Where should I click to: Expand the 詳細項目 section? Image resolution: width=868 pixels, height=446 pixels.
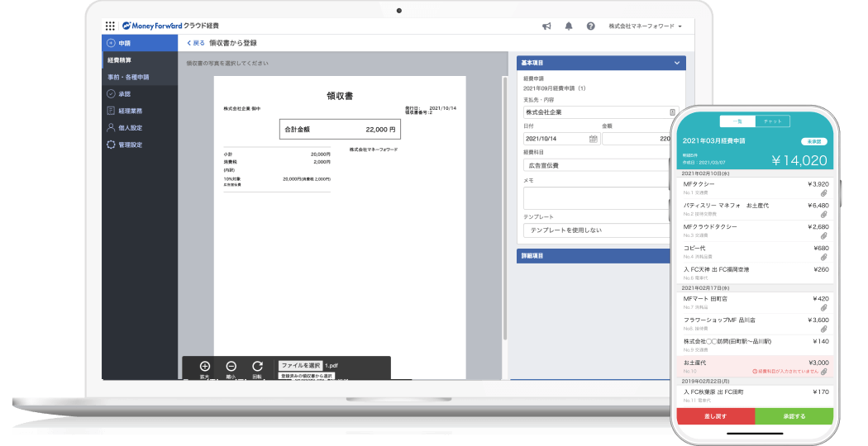click(x=595, y=256)
